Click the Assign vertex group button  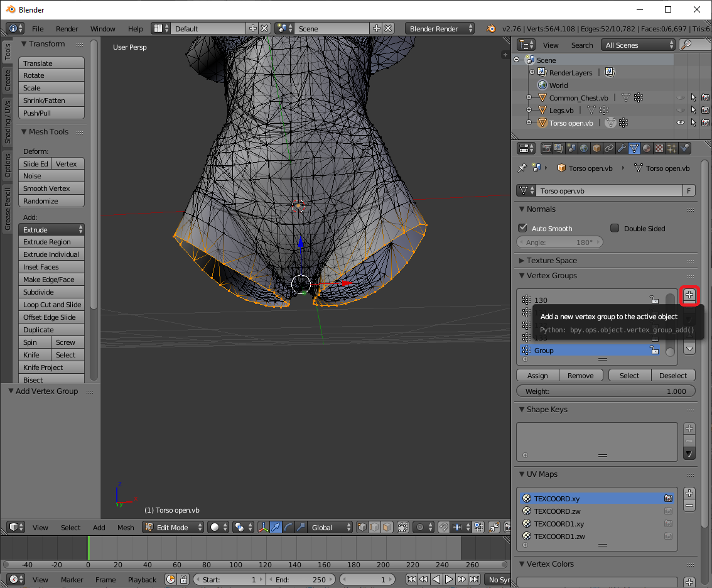point(537,375)
